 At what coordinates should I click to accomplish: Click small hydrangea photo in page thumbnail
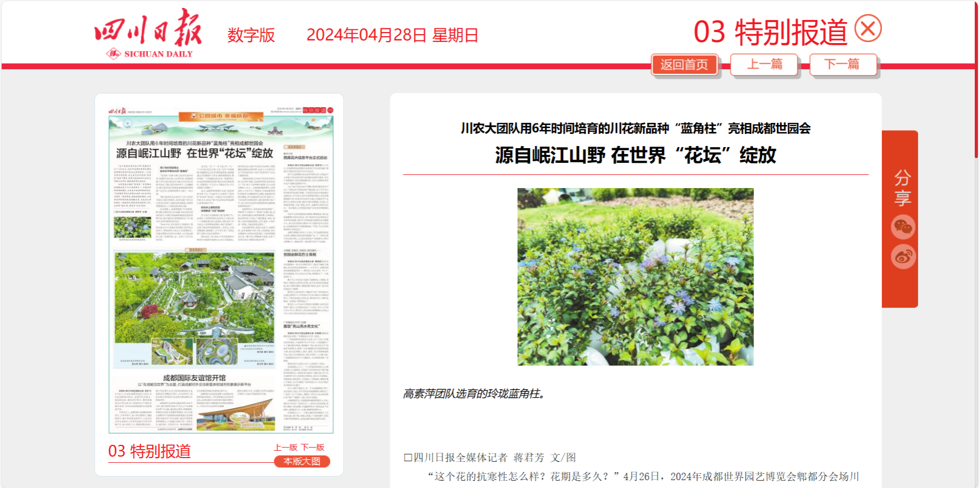coord(132,227)
